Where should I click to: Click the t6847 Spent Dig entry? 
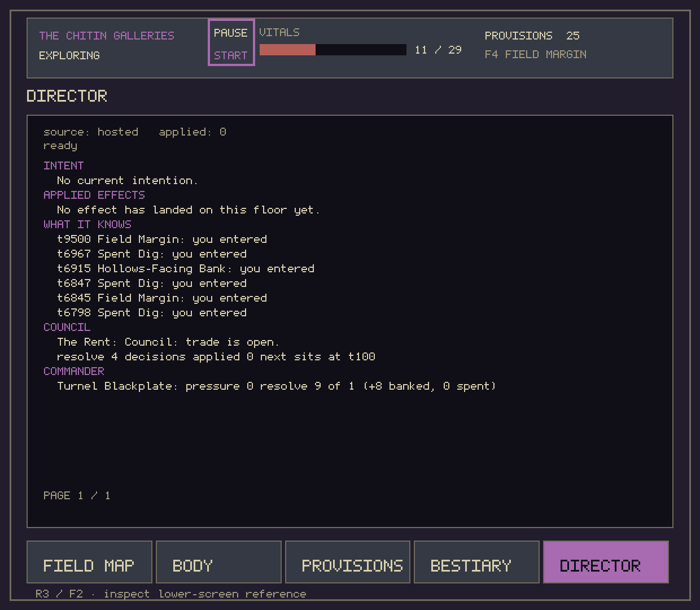(x=152, y=283)
